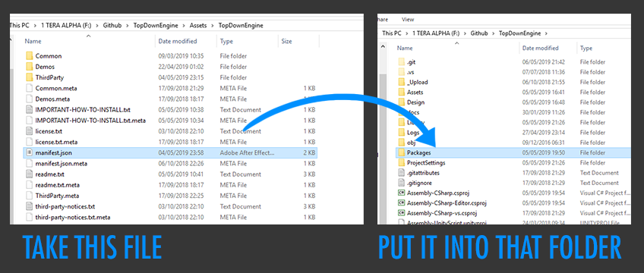Click the IMPORTANT-HOW-TO-INSTALL.txt document icon

click(29, 110)
